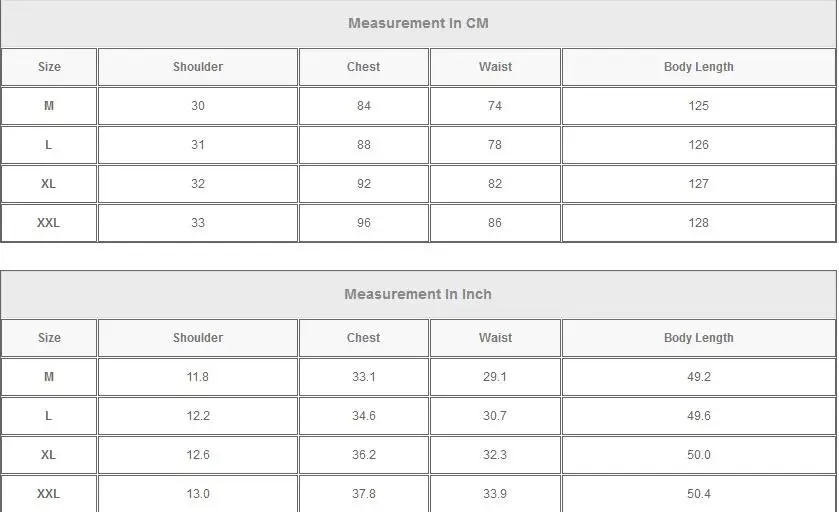Select the Shoulder header in the CM table
Screen dimensions: 839x512
pos(198,67)
